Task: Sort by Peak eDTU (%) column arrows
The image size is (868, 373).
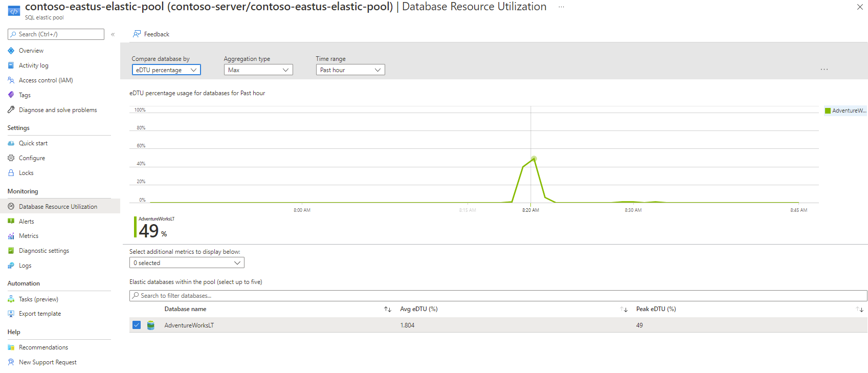Action: 860,310
